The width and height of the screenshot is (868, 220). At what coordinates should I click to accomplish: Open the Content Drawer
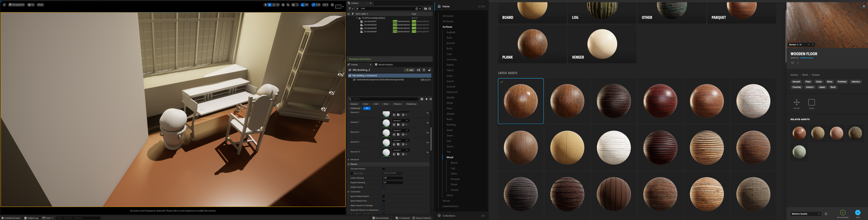11,218
